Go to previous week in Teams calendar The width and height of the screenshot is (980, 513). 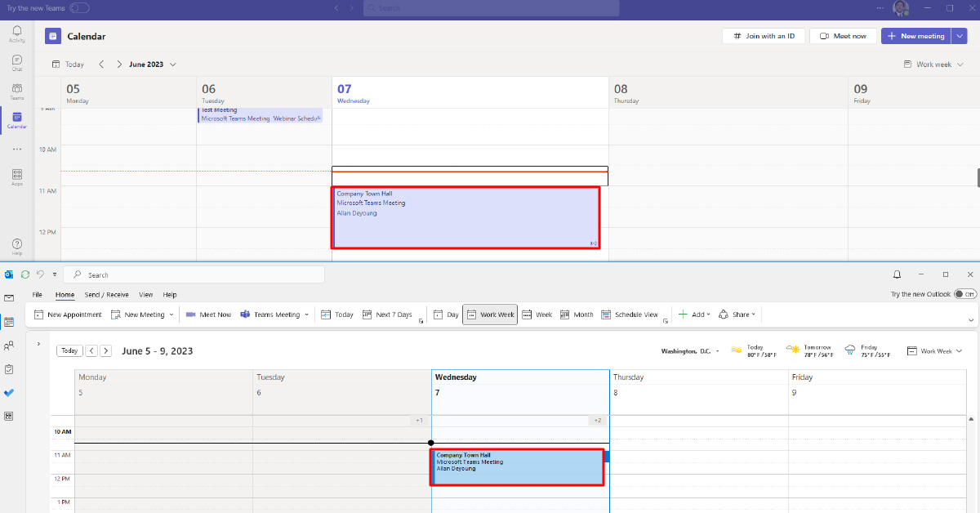point(101,64)
